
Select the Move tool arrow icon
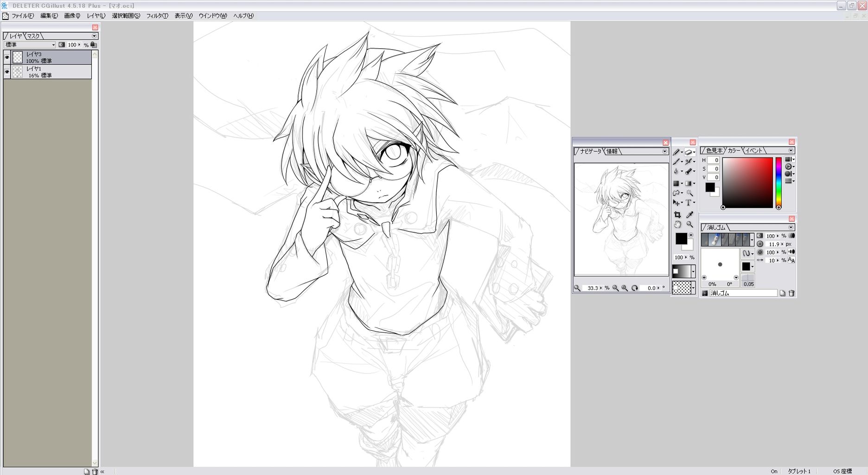pos(676,203)
